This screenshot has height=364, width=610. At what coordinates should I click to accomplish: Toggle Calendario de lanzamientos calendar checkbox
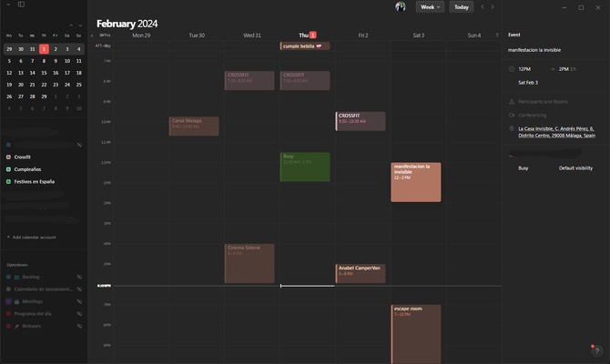pyautogui.click(x=8, y=289)
